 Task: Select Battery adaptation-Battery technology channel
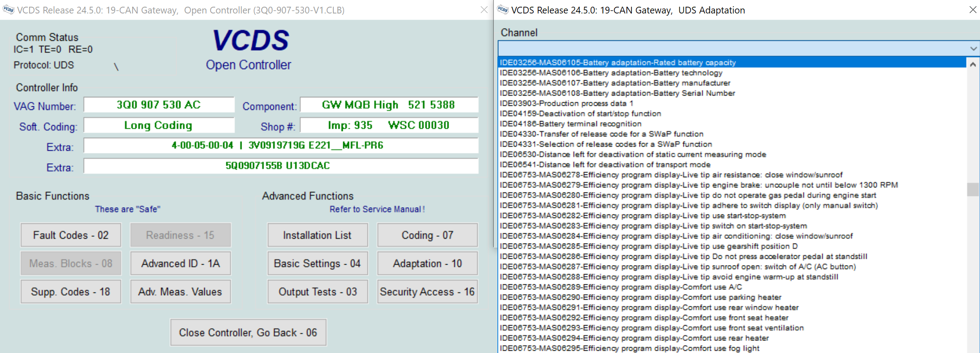click(x=732, y=73)
